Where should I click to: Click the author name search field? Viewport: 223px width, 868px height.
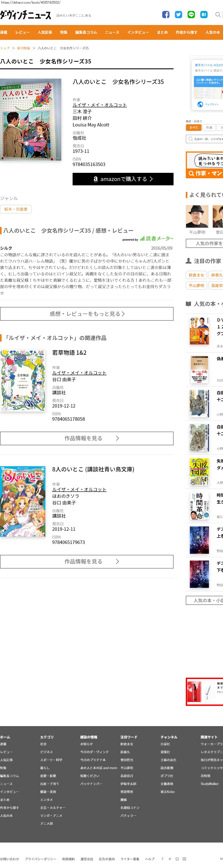coord(204,139)
